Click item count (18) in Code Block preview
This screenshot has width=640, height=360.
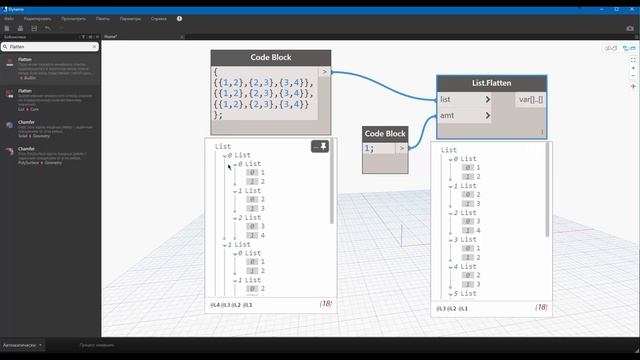(x=326, y=304)
